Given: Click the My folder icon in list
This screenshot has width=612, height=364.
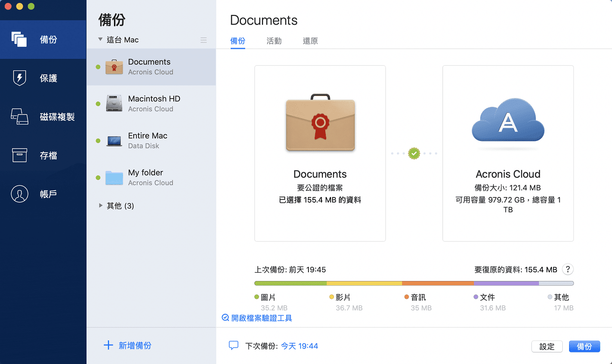Looking at the screenshot, I should tap(114, 178).
